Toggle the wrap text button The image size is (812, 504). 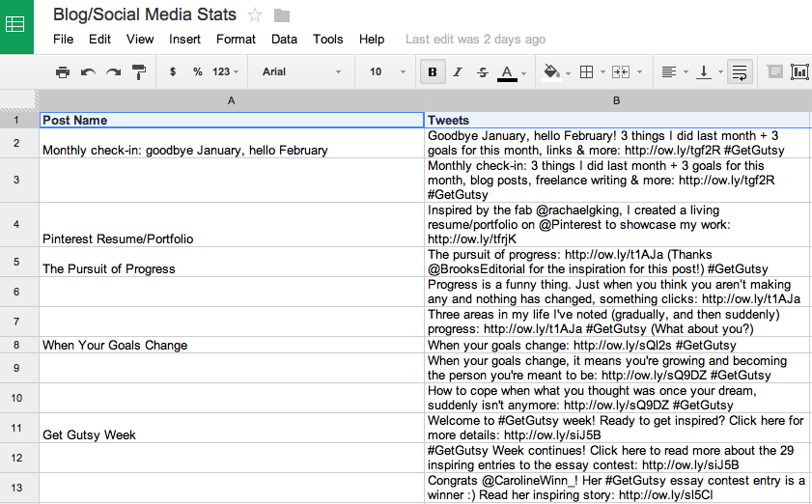point(740,72)
